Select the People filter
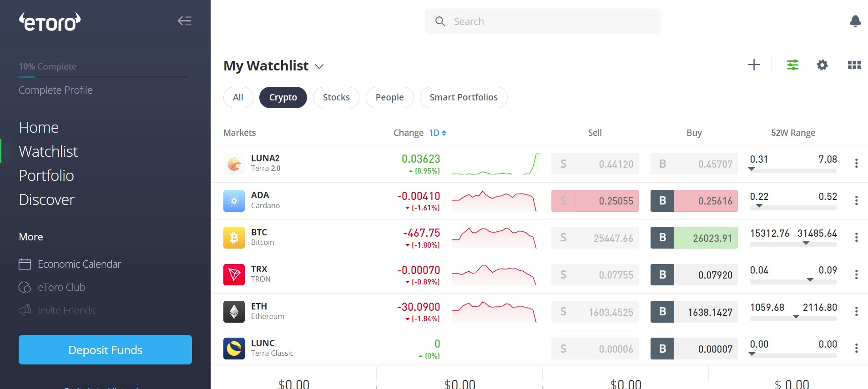Viewport: 868px width, 389px height. point(389,97)
